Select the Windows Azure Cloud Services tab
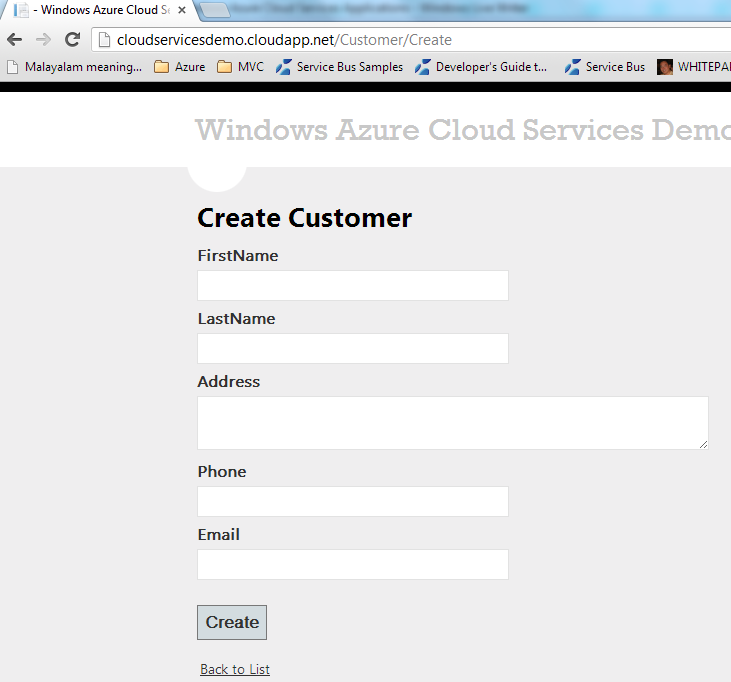Viewport: 731px width, 682px height. 100,10
